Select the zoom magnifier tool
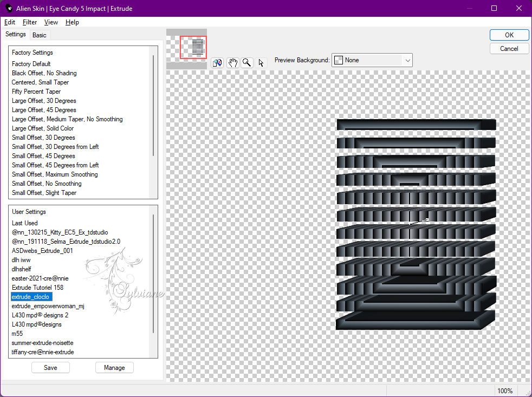532x397 pixels. [x=247, y=63]
